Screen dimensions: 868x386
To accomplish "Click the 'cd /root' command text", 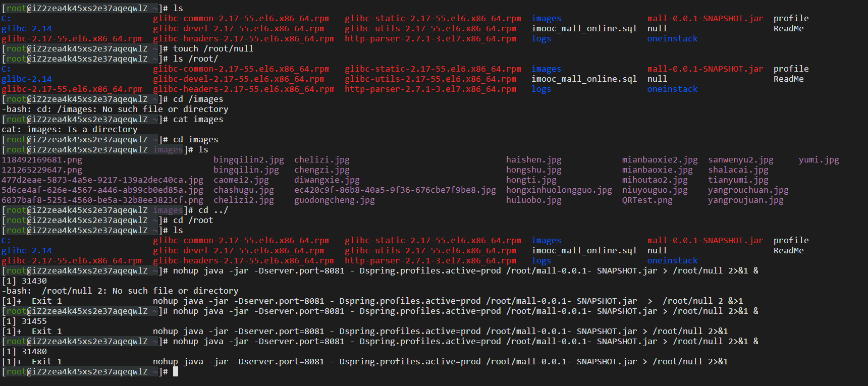I will (x=193, y=220).
